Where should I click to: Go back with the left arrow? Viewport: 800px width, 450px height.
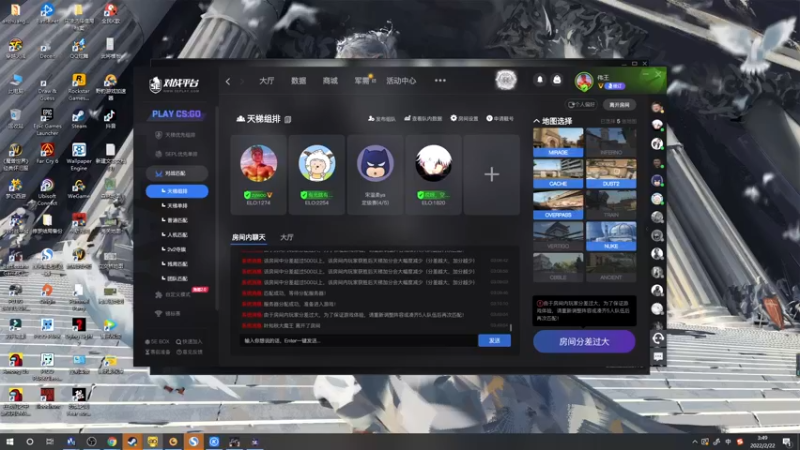click(x=228, y=81)
